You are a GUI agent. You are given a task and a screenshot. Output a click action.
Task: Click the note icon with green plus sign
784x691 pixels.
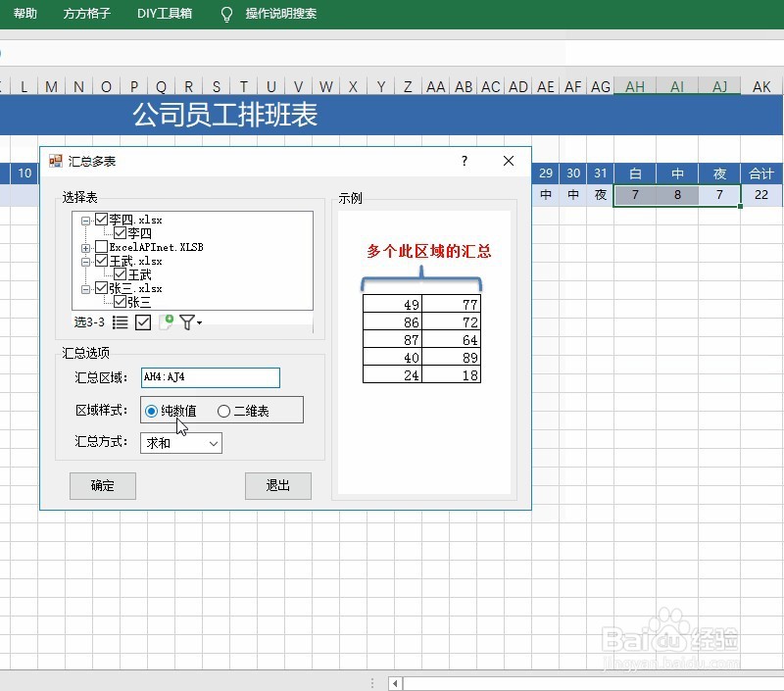(166, 321)
